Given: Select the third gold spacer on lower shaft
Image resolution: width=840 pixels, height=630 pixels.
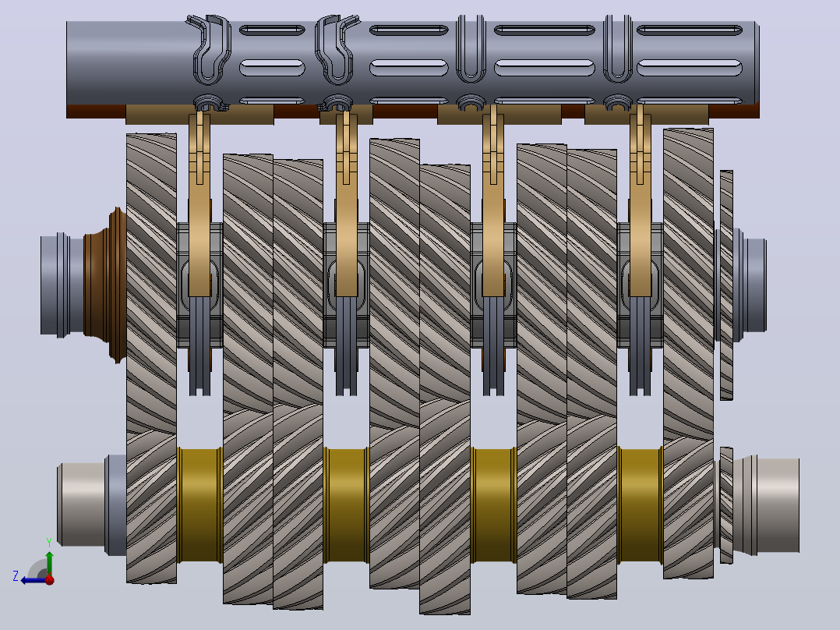Looking at the screenshot, I should [492, 504].
